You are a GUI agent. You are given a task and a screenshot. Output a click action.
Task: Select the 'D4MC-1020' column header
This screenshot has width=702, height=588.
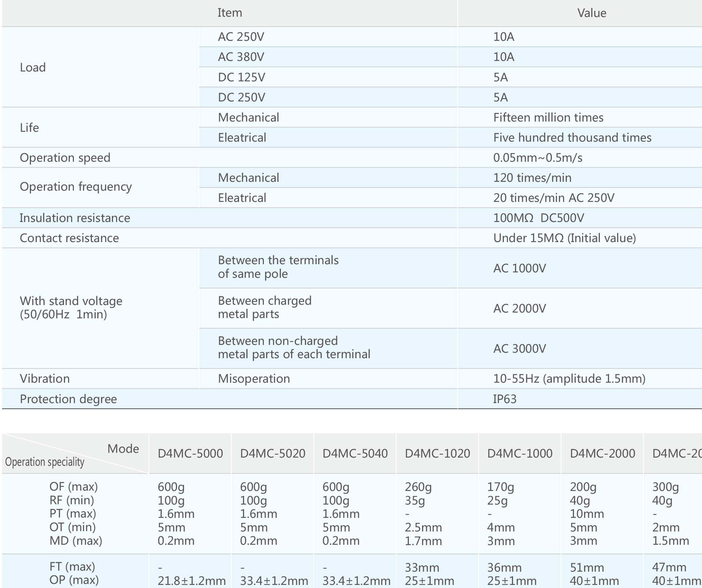tap(437, 454)
